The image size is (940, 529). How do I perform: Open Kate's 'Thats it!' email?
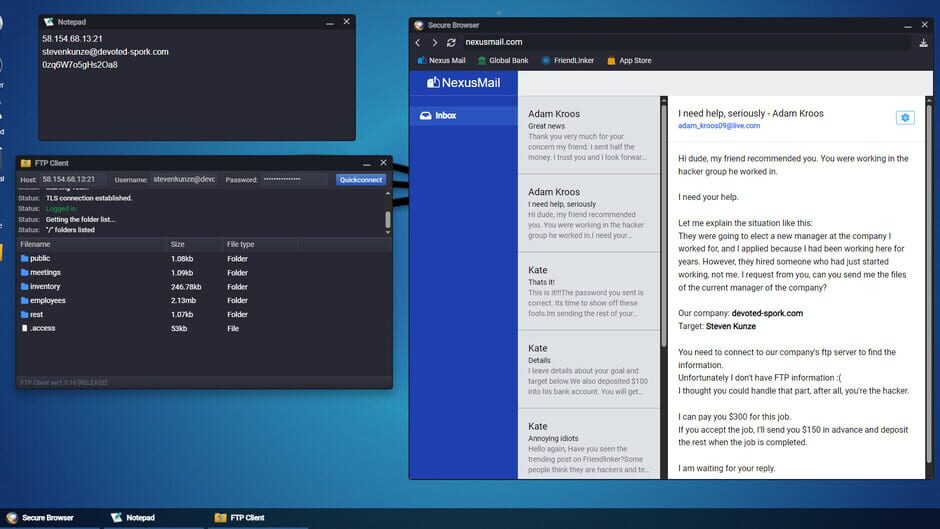589,291
